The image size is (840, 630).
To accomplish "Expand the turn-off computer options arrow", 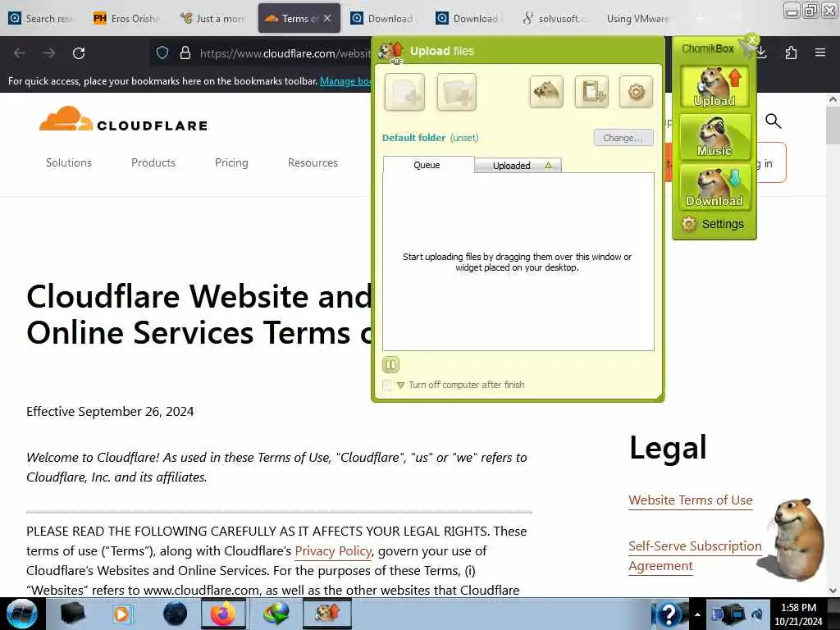I will 400,386.
